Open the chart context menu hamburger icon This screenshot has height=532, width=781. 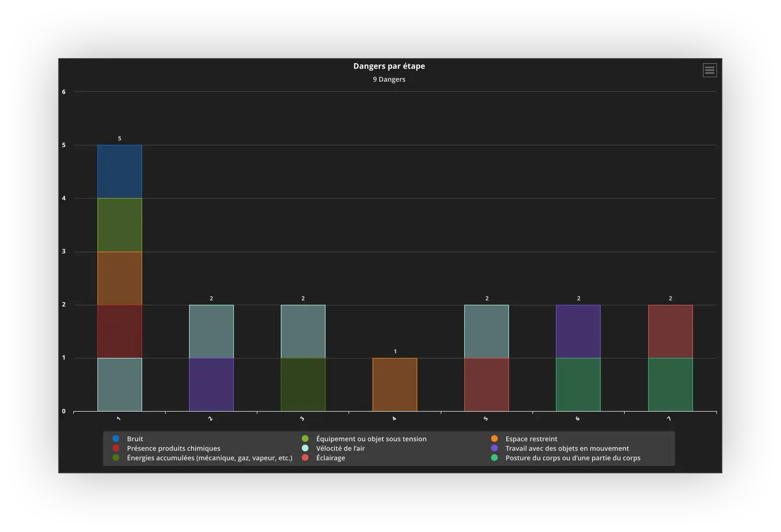tap(709, 70)
